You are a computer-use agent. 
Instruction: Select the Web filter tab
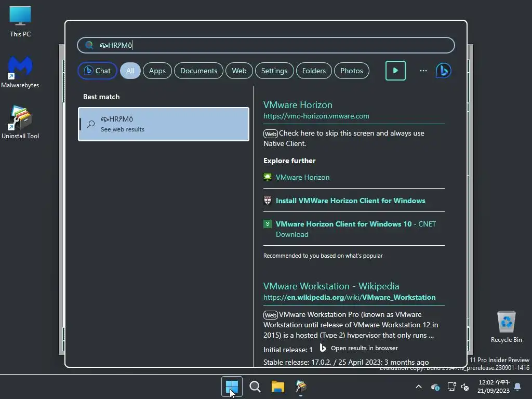(239, 71)
